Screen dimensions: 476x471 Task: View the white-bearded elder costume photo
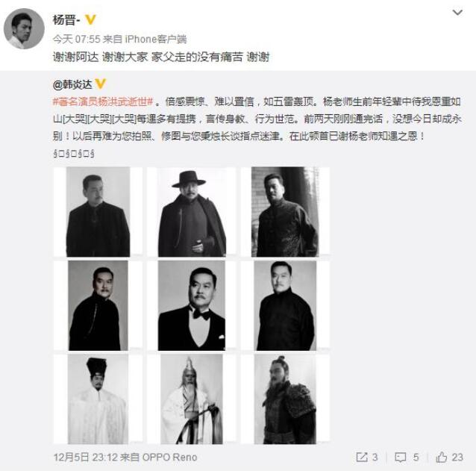[x=192, y=399]
